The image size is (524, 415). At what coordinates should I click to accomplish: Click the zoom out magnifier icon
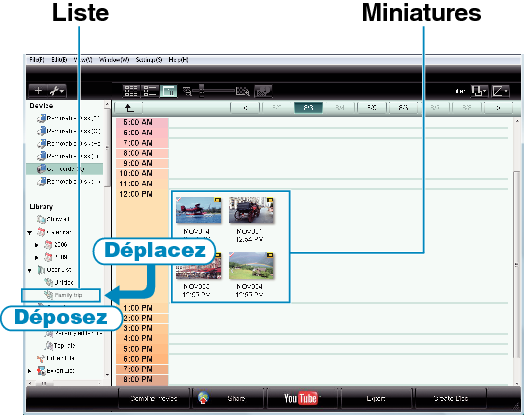(x=187, y=91)
